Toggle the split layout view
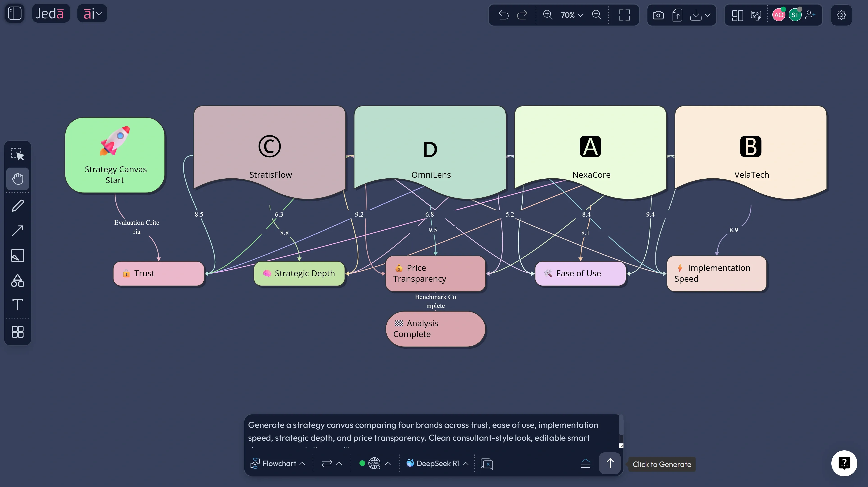 737,15
